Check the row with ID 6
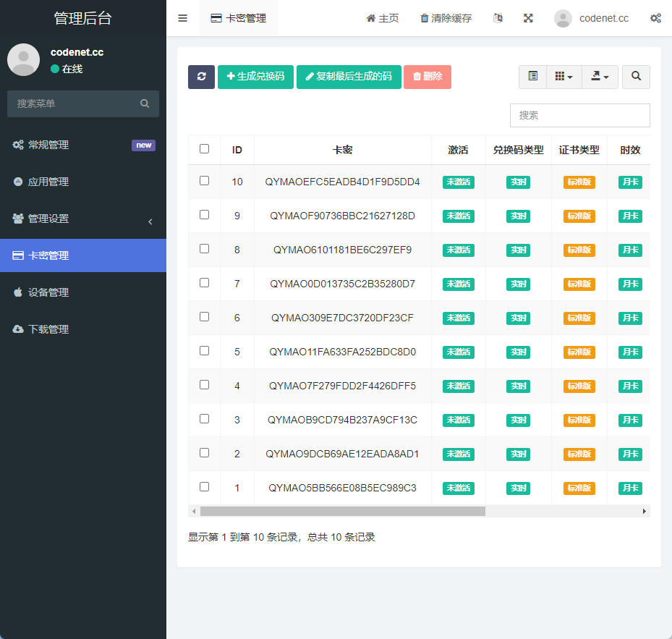Screen dimensions: 672x639 205,316
